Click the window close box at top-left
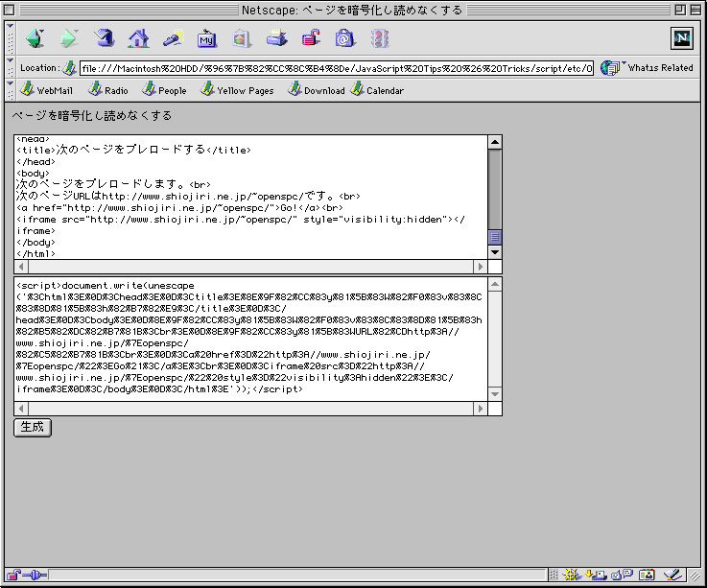Viewport: 707px width, 588px height. (x=9, y=10)
